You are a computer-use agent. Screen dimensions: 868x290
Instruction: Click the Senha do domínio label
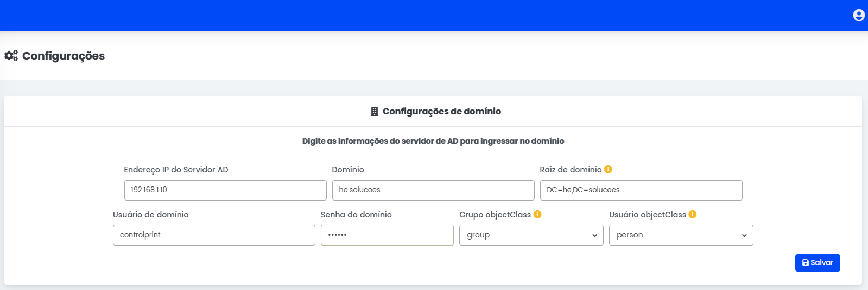(356, 215)
